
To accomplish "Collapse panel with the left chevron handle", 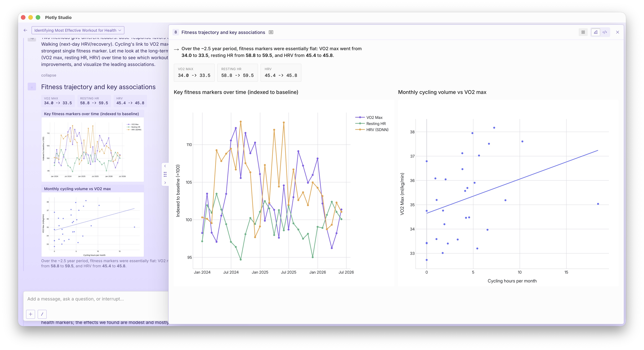I will click(165, 166).
